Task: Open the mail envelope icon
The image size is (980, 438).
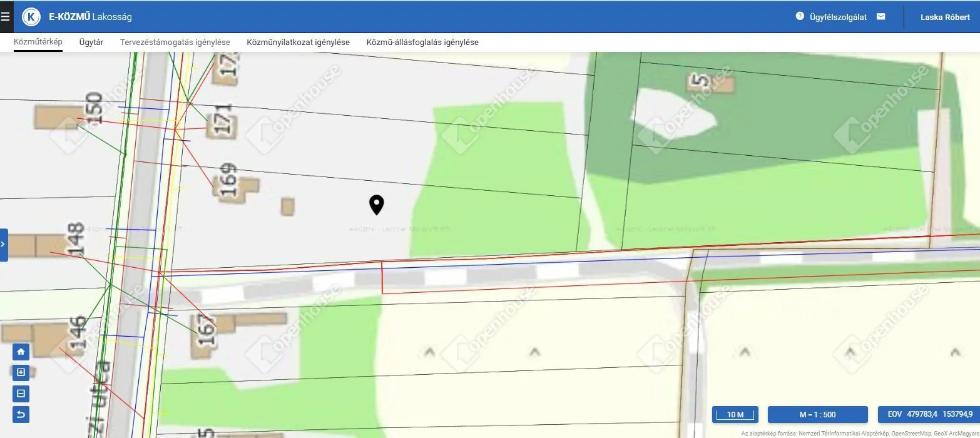Action: pyautogui.click(x=881, y=16)
